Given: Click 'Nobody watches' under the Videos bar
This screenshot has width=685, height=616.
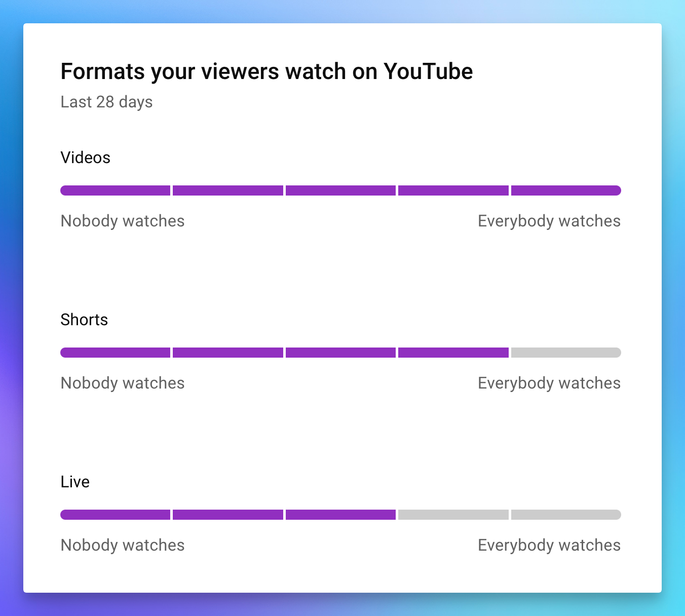Looking at the screenshot, I should (123, 221).
